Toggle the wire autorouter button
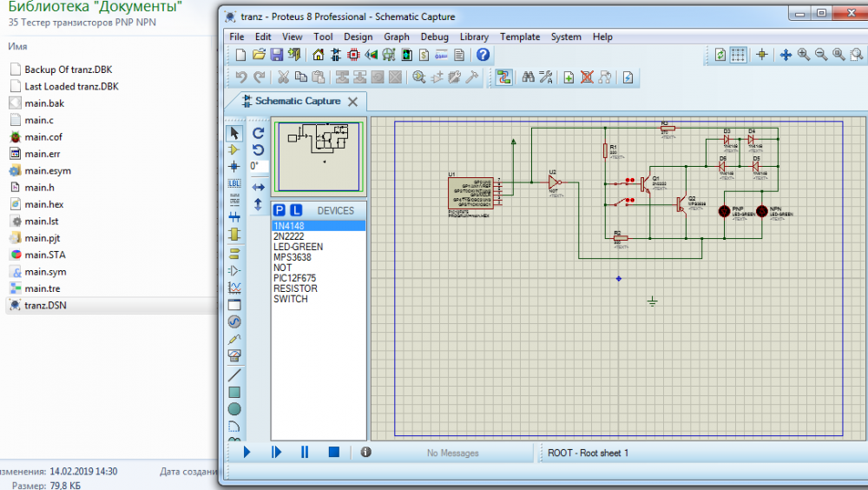The width and height of the screenshot is (868, 490). (503, 77)
